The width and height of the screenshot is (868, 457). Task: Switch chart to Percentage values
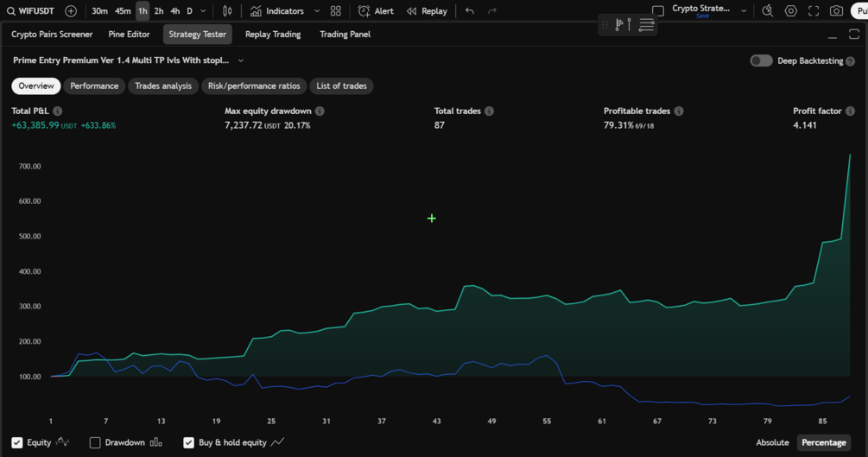824,442
